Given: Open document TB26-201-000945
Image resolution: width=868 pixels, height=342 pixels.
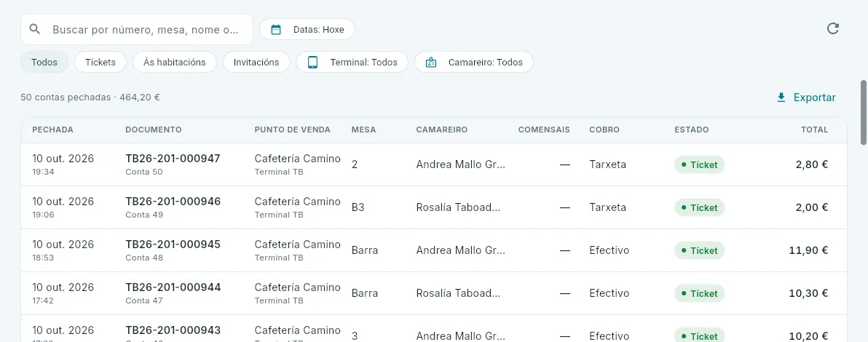Looking at the screenshot, I should [x=173, y=244].
